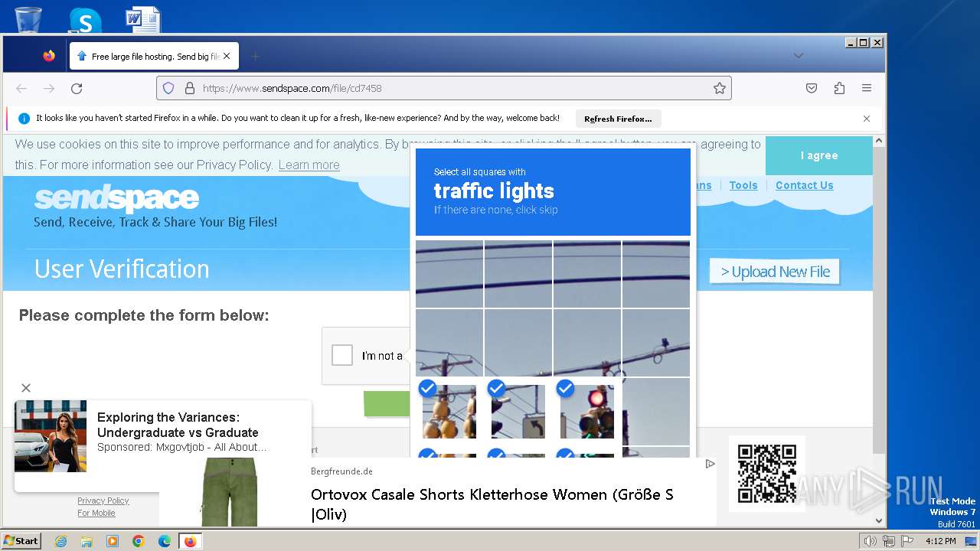
Task: Open the Skype desktop shortcut
Action: click(85, 20)
